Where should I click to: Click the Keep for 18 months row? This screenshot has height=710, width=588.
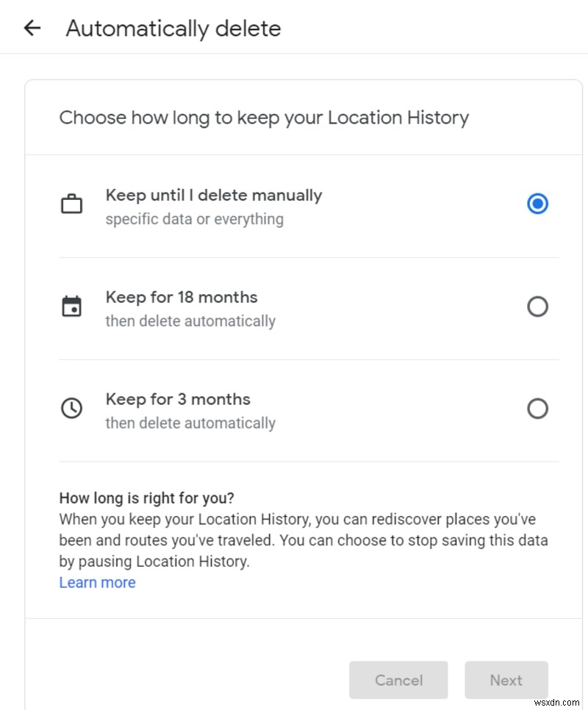tap(294, 306)
